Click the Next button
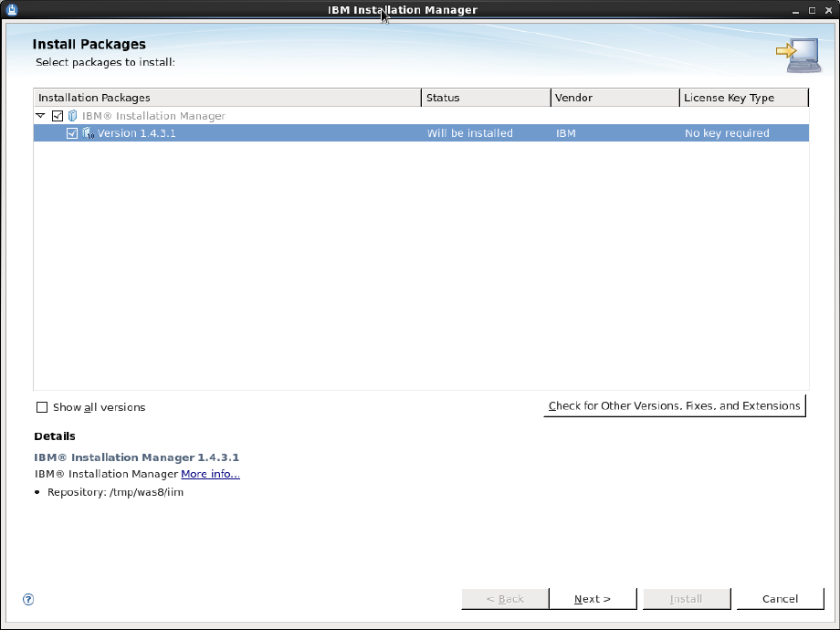Screen dimensions: 840x630 click(593, 599)
